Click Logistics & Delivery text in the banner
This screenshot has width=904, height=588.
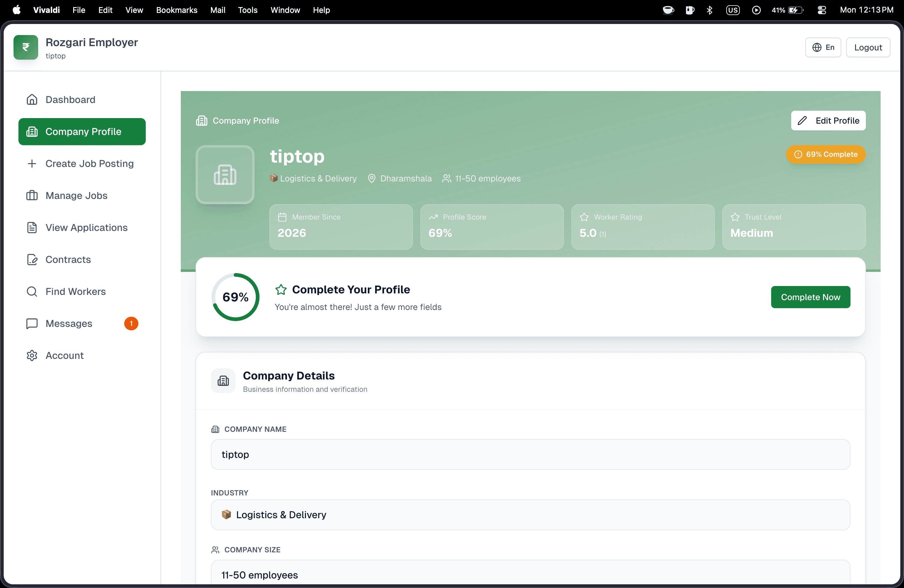318,179
